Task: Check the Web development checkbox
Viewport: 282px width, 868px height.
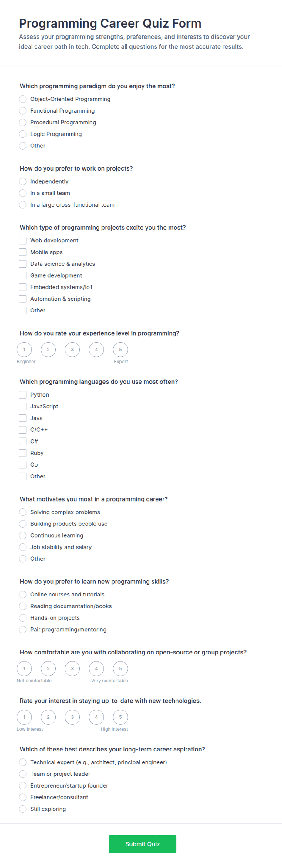Action: point(22,241)
